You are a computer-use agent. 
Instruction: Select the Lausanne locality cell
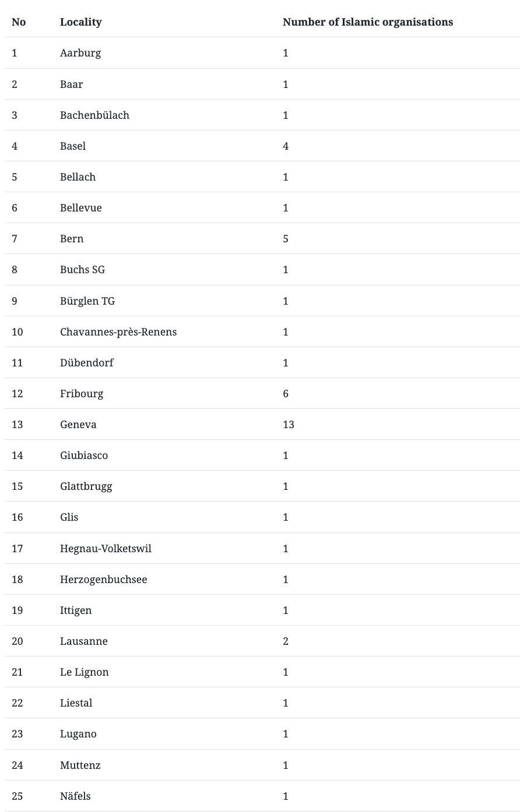(x=84, y=641)
